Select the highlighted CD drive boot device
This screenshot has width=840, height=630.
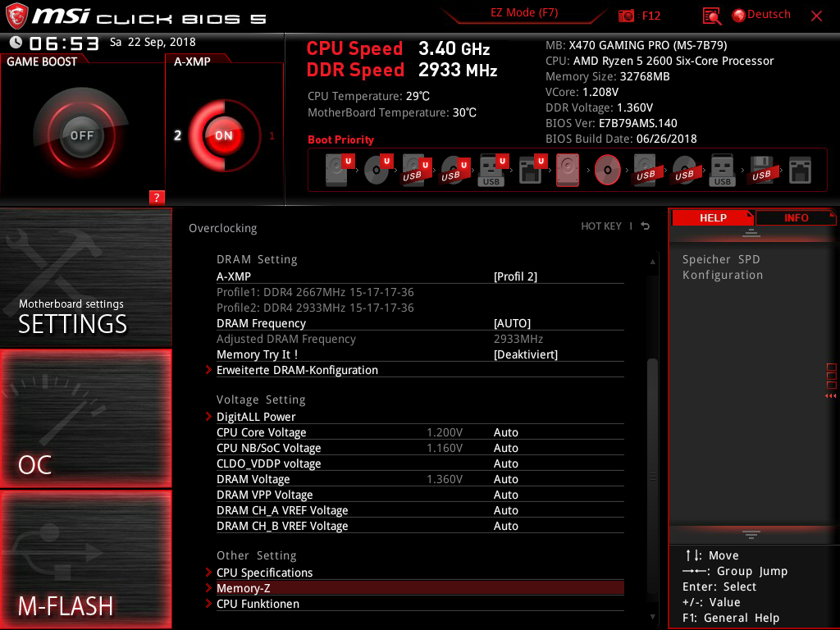[x=607, y=170]
